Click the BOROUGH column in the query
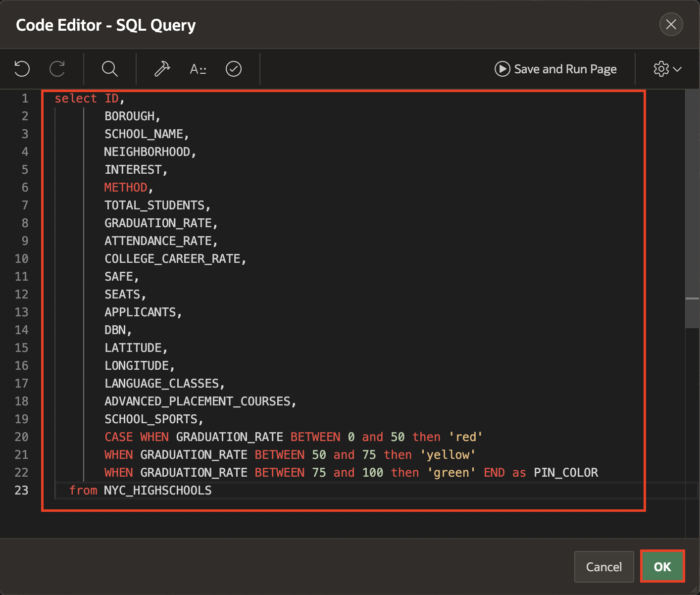The image size is (700, 595). pos(130,116)
